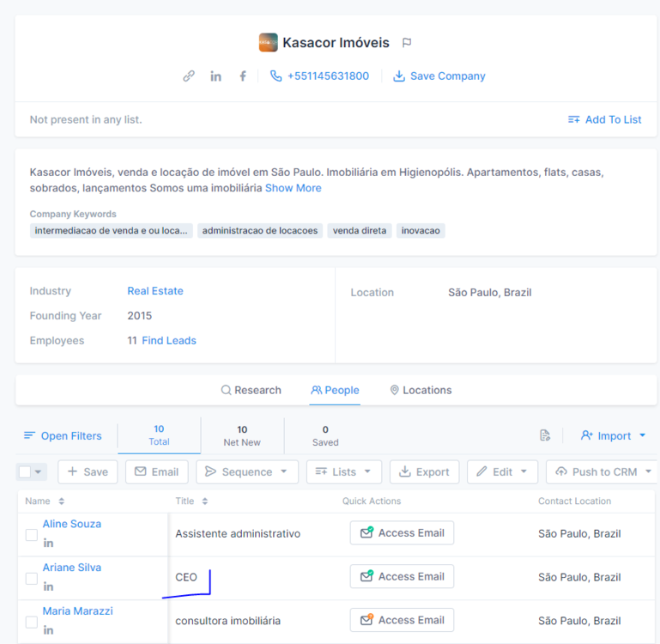Select the 'CEO' title cell
Screen dimensions: 660x644
pyautogui.click(x=186, y=577)
